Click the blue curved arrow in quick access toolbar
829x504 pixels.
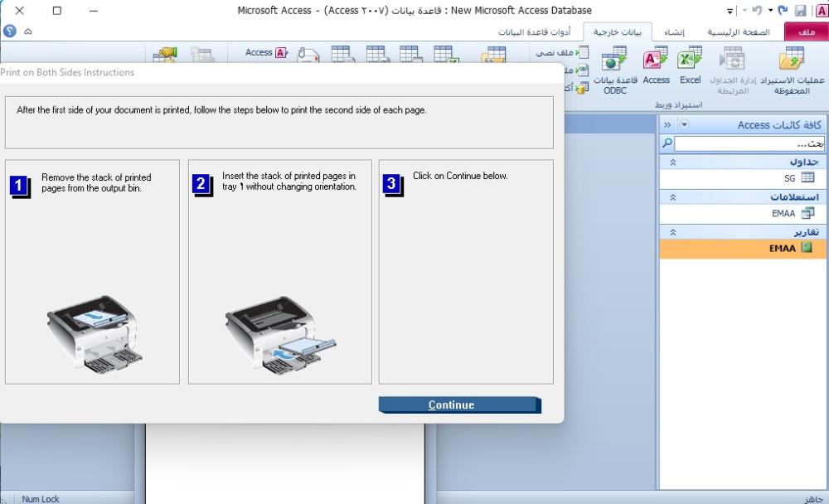(783, 10)
